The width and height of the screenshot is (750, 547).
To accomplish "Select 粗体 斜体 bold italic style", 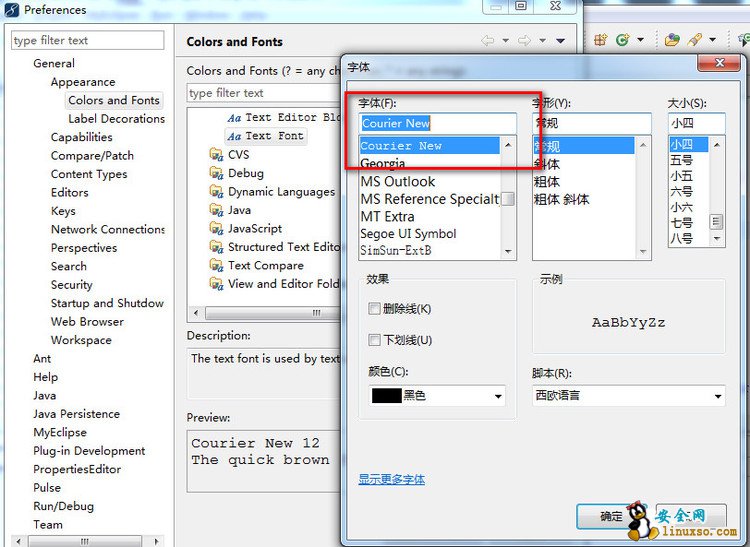I will pyautogui.click(x=562, y=199).
